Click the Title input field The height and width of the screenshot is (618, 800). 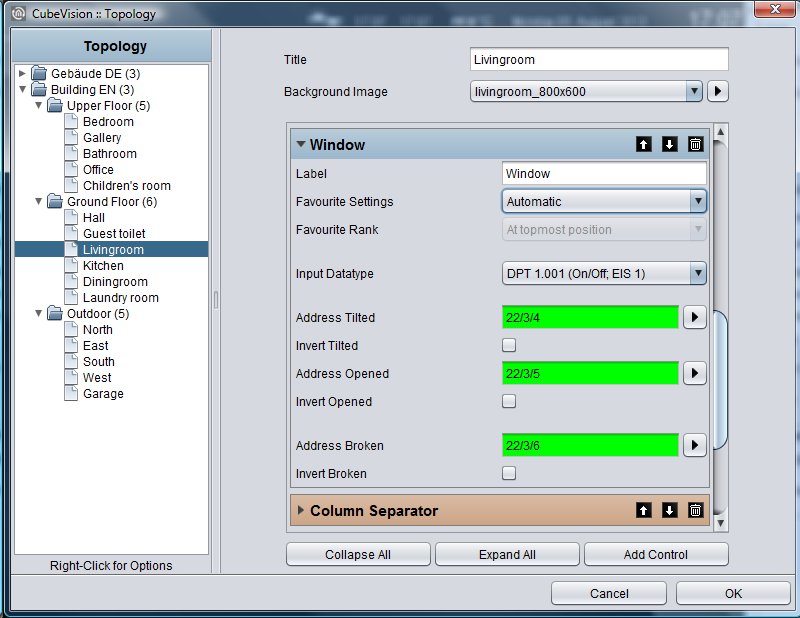(x=599, y=59)
